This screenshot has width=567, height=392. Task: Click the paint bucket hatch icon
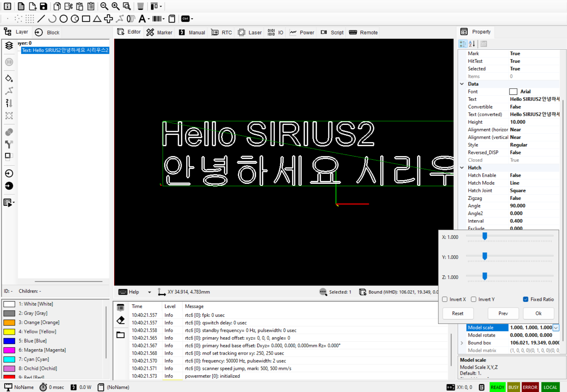click(9, 79)
